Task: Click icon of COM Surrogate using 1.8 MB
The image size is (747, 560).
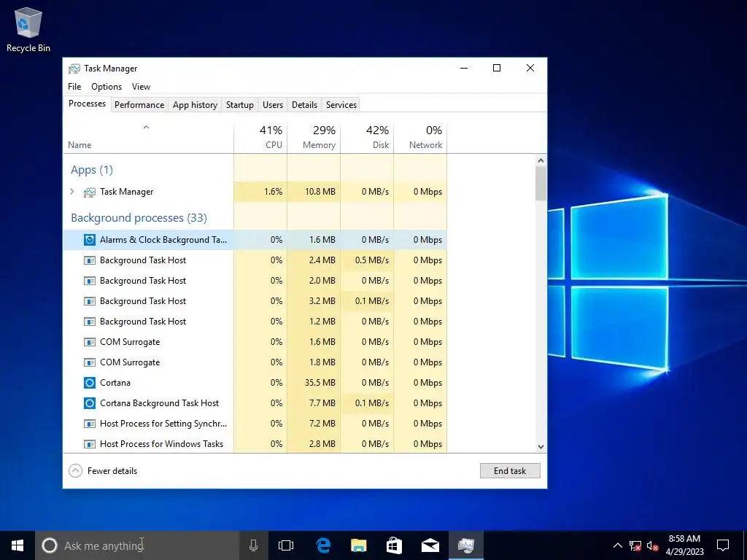Action: pyautogui.click(x=89, y=363)
